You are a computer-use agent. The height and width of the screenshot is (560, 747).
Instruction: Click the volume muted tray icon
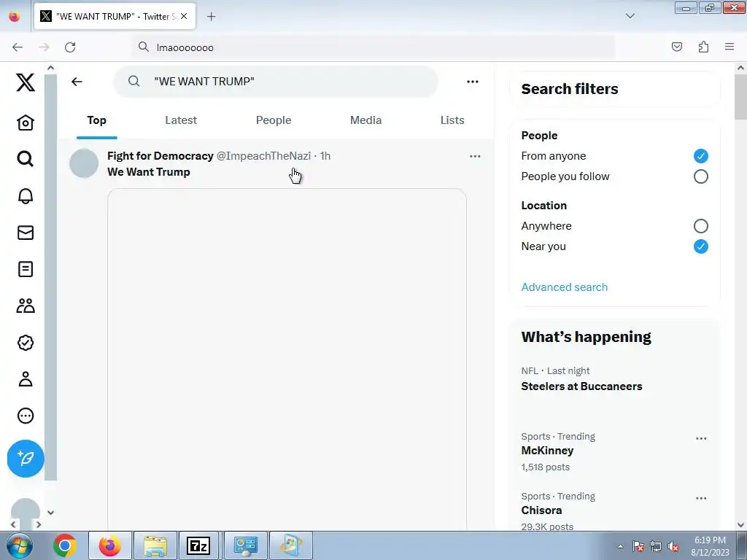[x=673, y=547]
